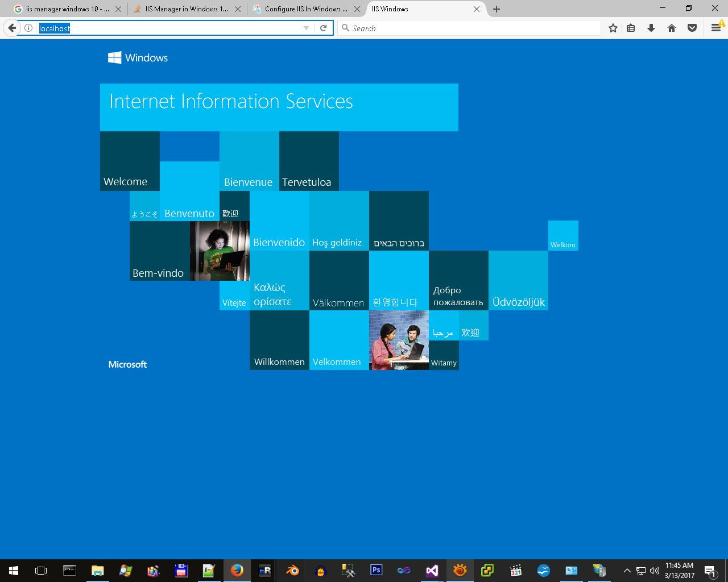Screen dimensions: 728x582
Task: Open the Media Player Classic taskbar icon
Action: 516,571
